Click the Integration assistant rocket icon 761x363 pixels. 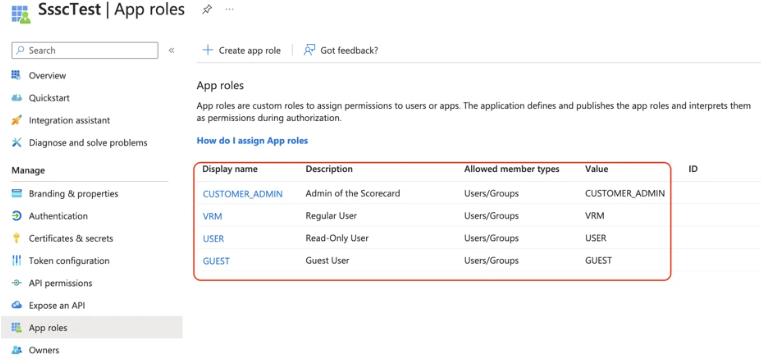point(17,120)
